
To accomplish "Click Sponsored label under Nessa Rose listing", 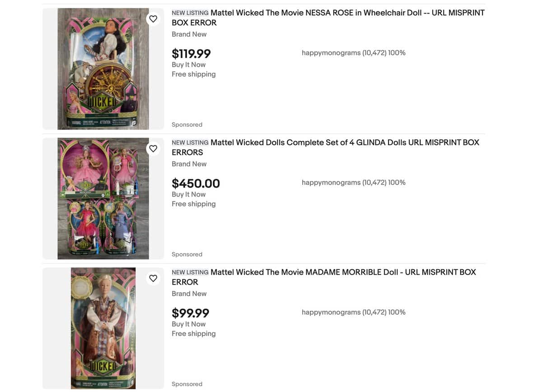I will (x=187, y=125).
